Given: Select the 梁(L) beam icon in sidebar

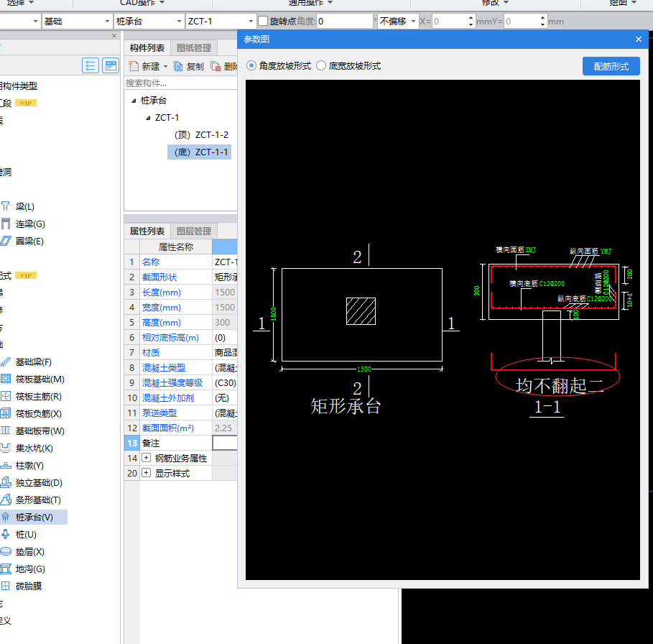Looking at the screenshot, I should 6,206.
